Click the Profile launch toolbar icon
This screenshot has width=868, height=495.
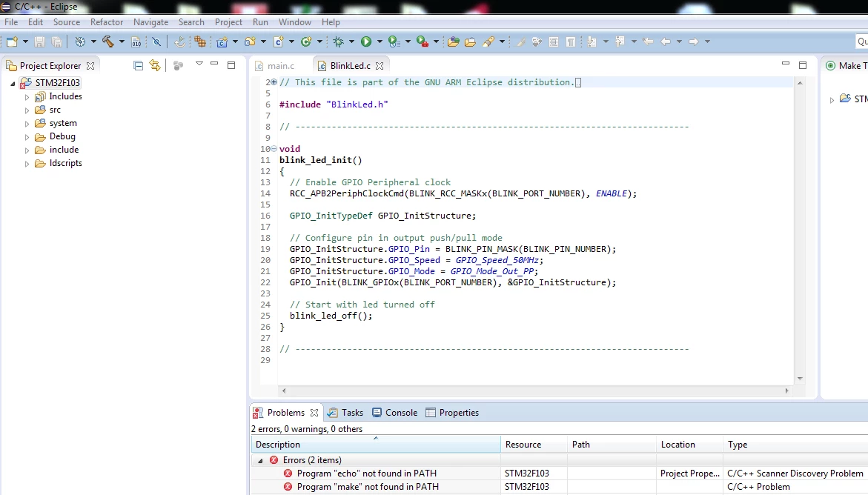[x=394, y=41]
